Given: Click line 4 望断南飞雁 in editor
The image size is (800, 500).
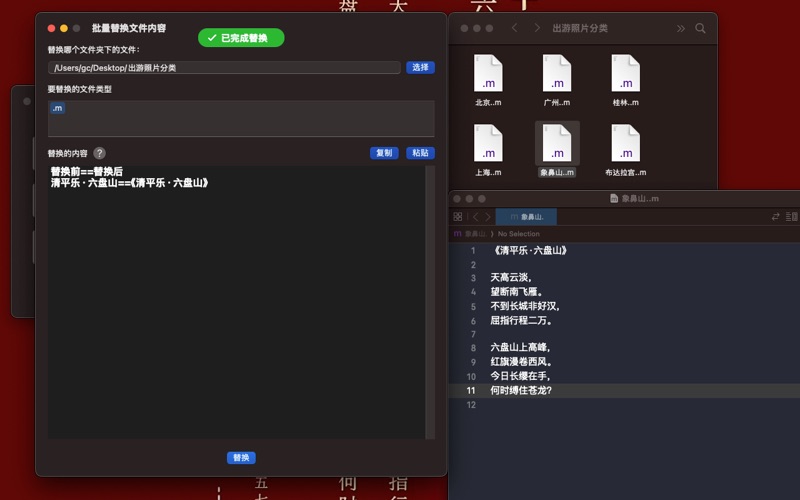Looking at the screenshot, I should pos(516,292).
